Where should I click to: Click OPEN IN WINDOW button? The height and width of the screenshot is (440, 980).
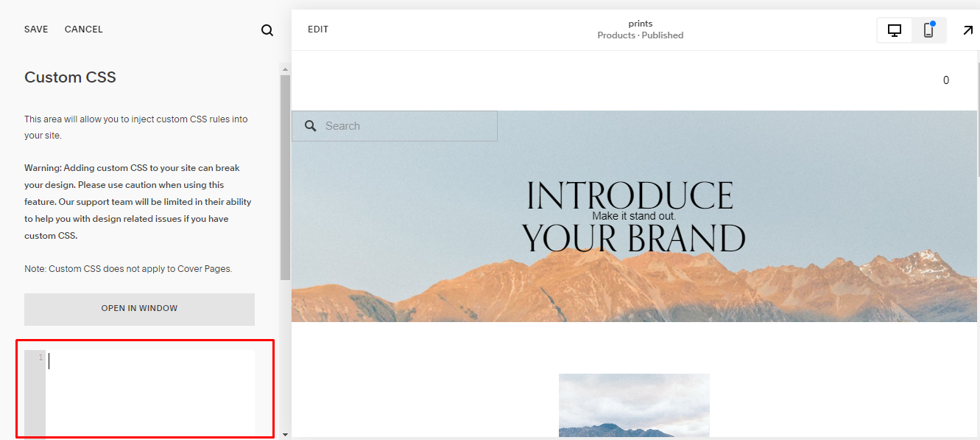coord(139,309)
